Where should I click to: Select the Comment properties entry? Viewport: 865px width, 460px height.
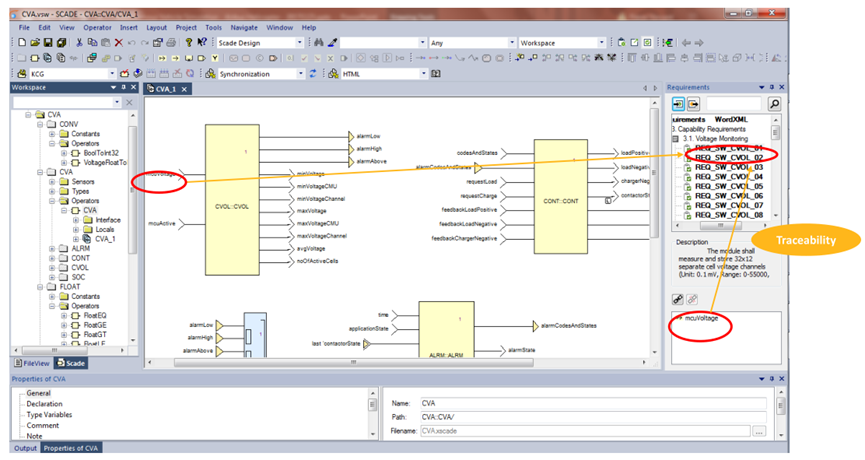(42, 425)
